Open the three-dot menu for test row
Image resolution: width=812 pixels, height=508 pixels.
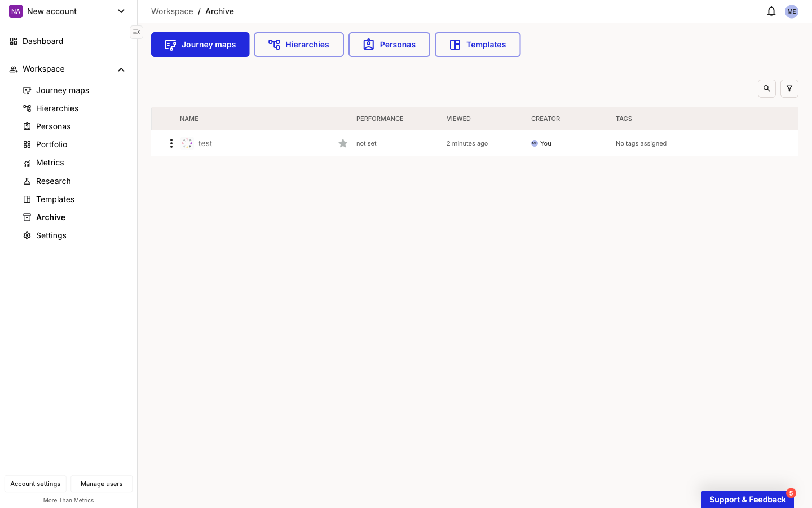click(171, 143)
